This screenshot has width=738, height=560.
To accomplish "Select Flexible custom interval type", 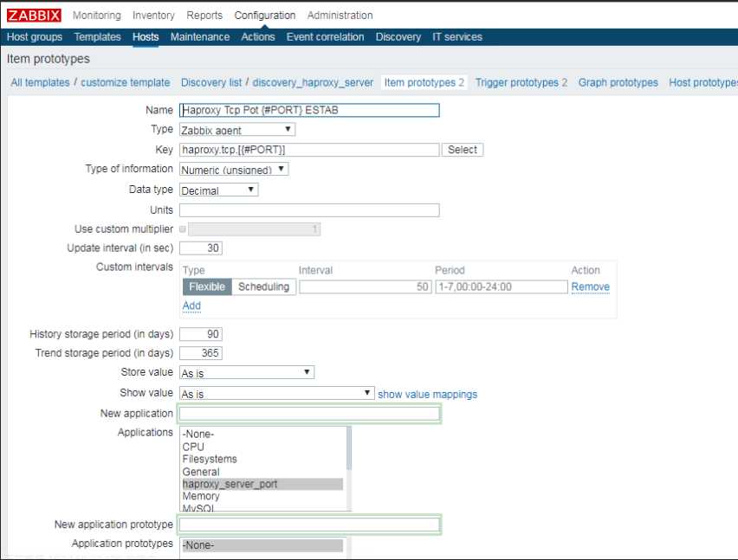I will tap(207, 286).
